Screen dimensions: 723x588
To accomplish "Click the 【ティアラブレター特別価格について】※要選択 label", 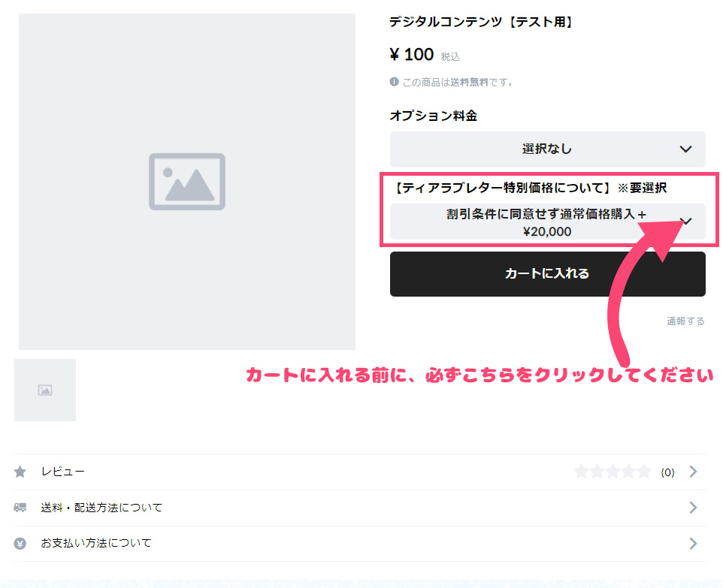I will [529, 188].
